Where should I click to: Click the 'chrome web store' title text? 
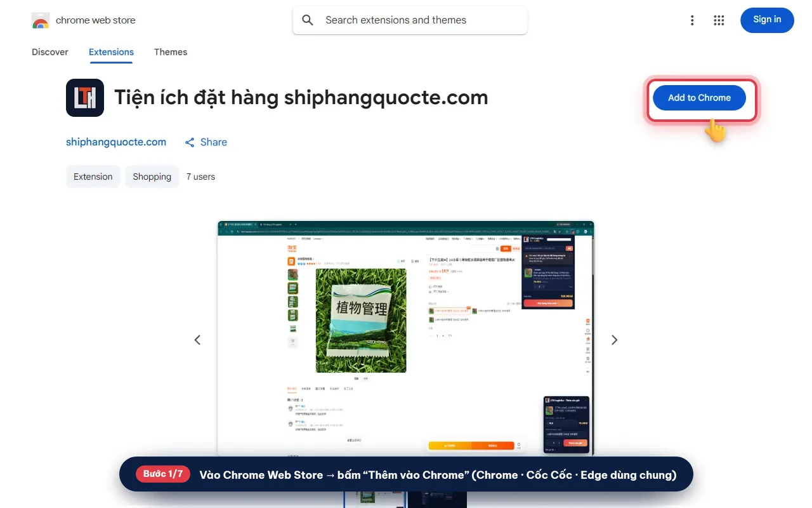tap(96, 20)
